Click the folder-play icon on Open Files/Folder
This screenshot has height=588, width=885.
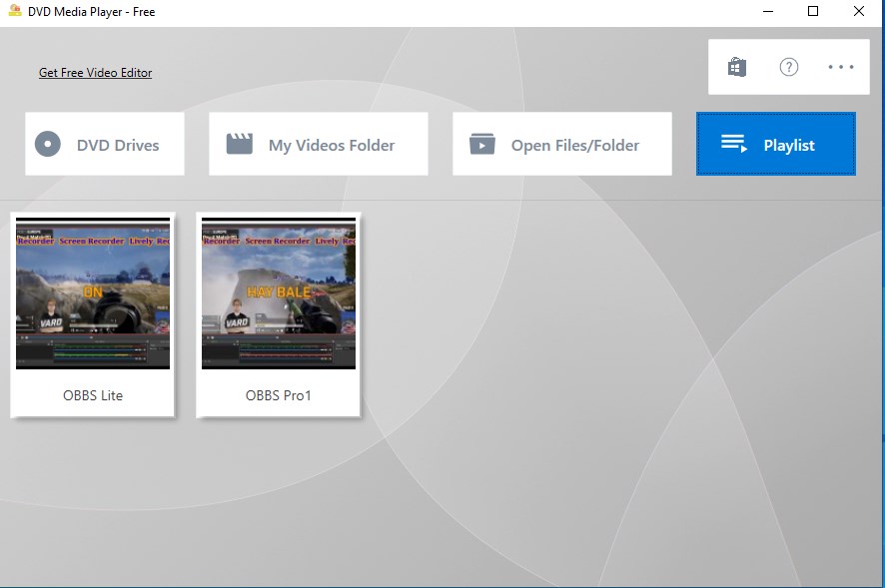coord(482,144)
